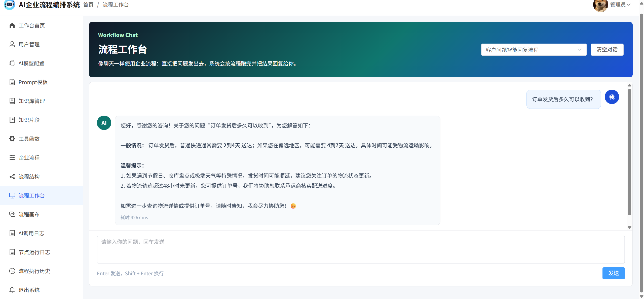Click the robot logo icon in header

pos(10,5)
